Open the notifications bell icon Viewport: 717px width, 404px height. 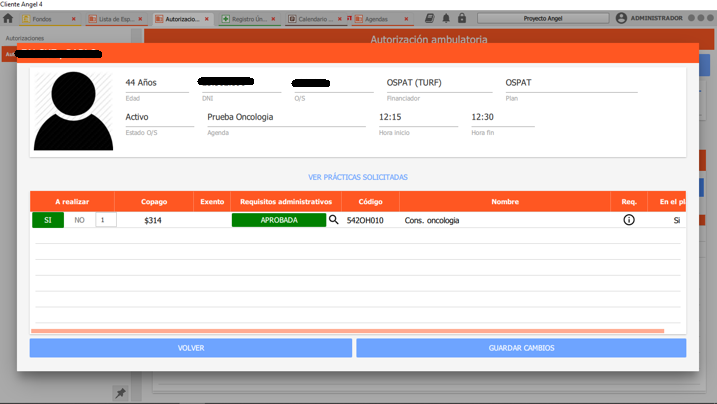pyautogui.click(x=445, y=19)
